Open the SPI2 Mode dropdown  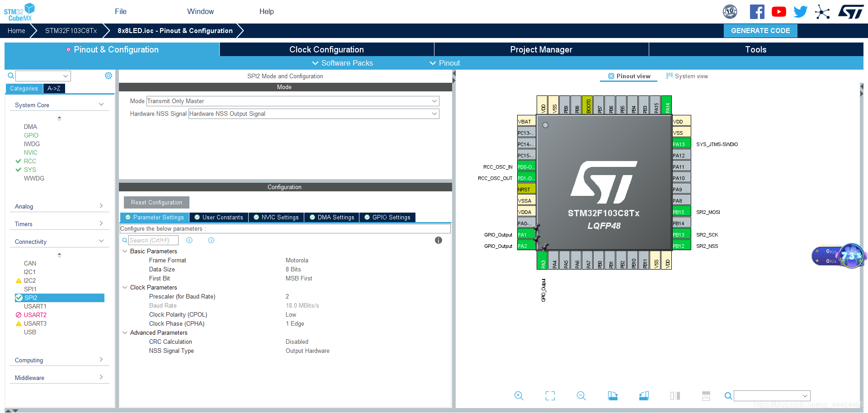point(292,101)
